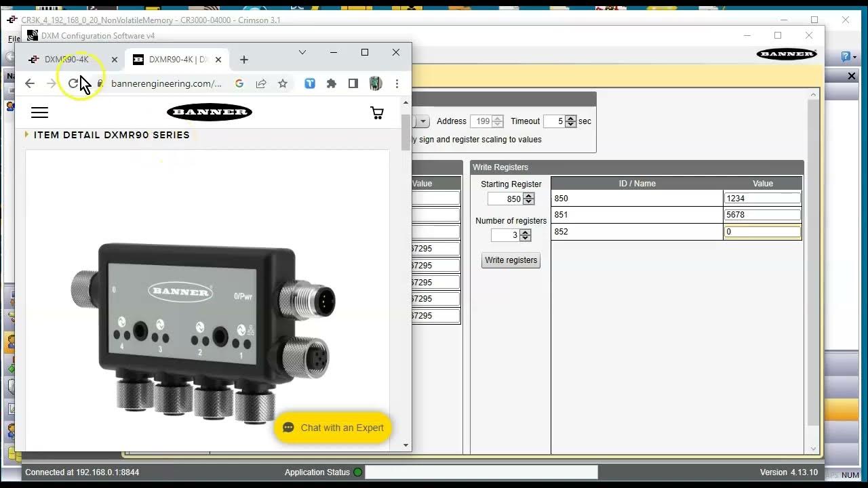Image resolution: width=868 pixels, height=488 pixels.
Task: Click the bannerengineering.com address bar
Action: (x=166, y=83)
